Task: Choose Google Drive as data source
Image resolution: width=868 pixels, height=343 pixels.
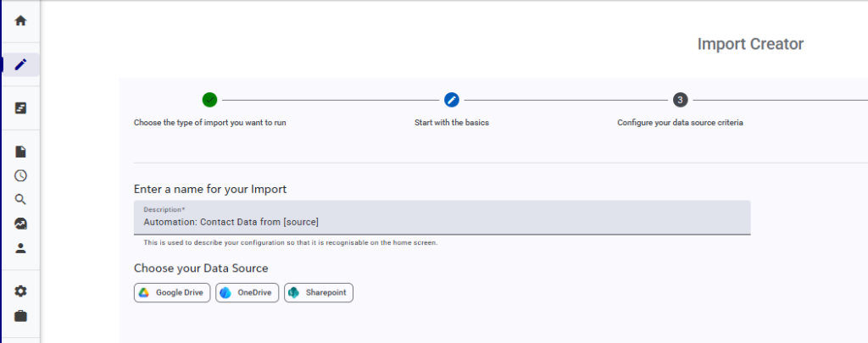Action: pos(172,292)
